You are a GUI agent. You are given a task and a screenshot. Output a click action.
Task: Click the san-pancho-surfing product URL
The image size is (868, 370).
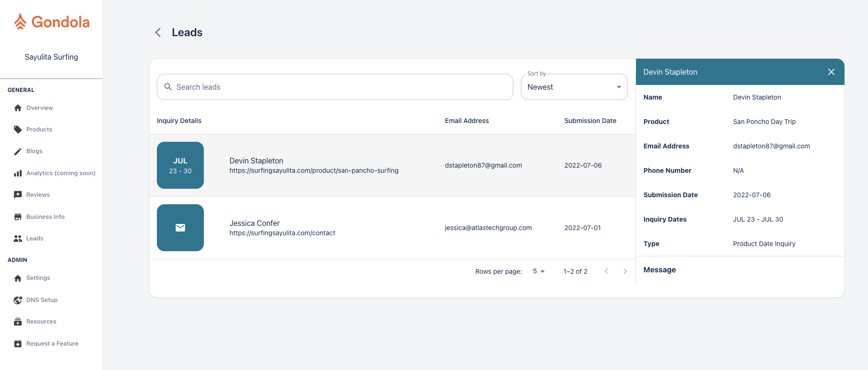pyautogui.click(x=314, y=170)
